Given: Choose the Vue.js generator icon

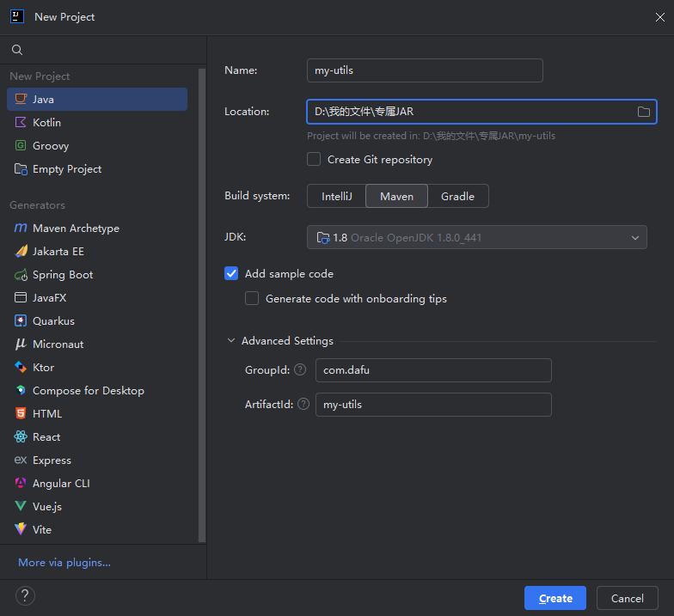Looking at the screenshot, I should click(21, 507).
